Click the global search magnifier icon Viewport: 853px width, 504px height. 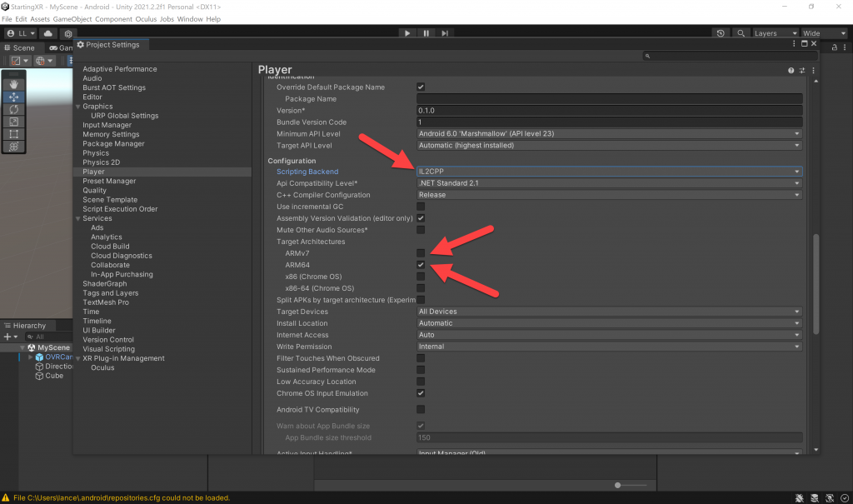pyautogui.click(x=741, y=33)
